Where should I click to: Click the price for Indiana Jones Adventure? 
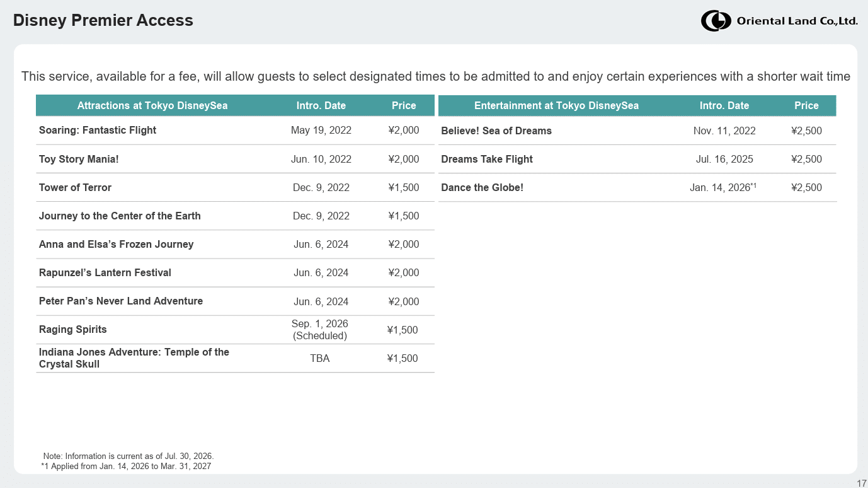pos(403,358)
